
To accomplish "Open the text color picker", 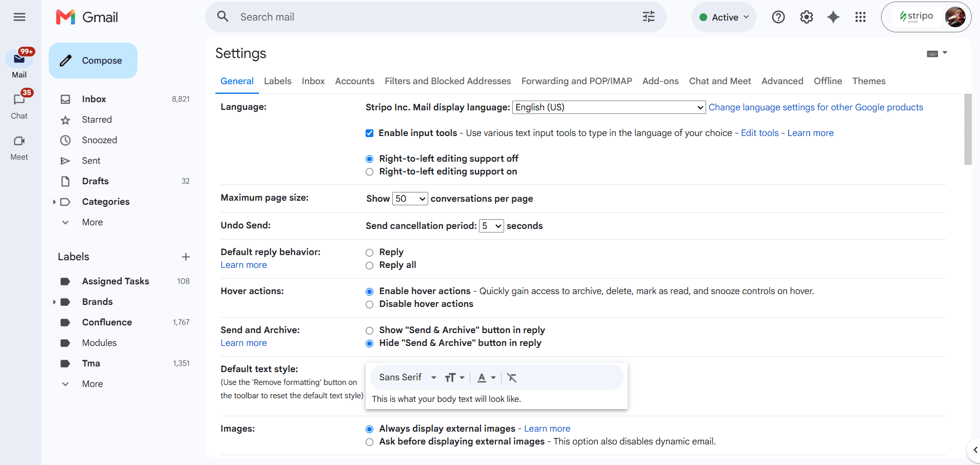I will (487, 378).
